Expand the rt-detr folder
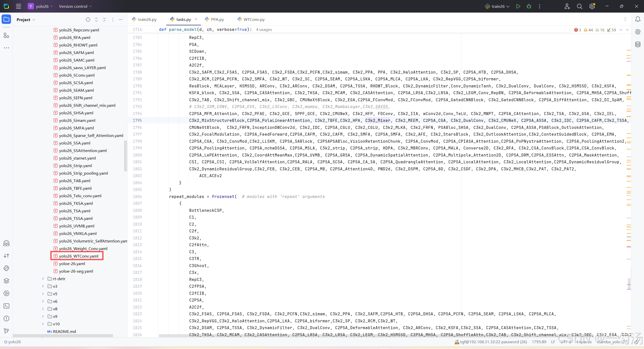The width and height of the screenshot is (644, 349). pyautogui.click(x=43, y=279)
